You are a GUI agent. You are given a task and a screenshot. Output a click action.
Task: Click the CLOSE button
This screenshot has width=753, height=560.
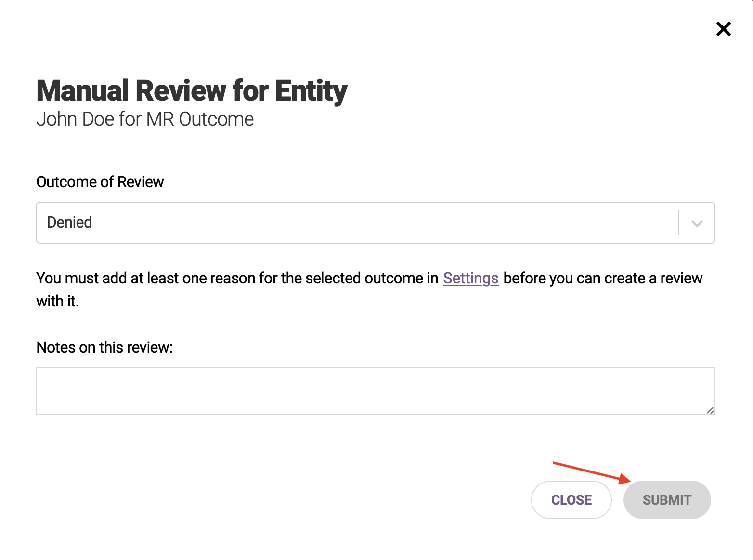pyautogui.click(x=571, y=500)
